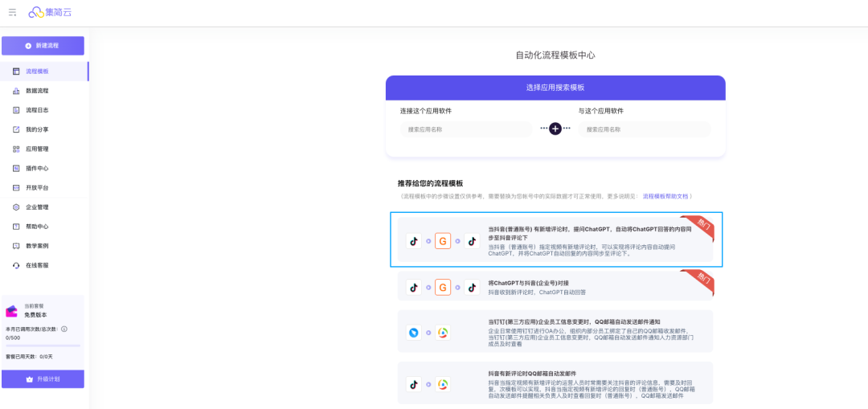Click the 数据流程 chart icon in sidebar

click(x=16, y=91)
